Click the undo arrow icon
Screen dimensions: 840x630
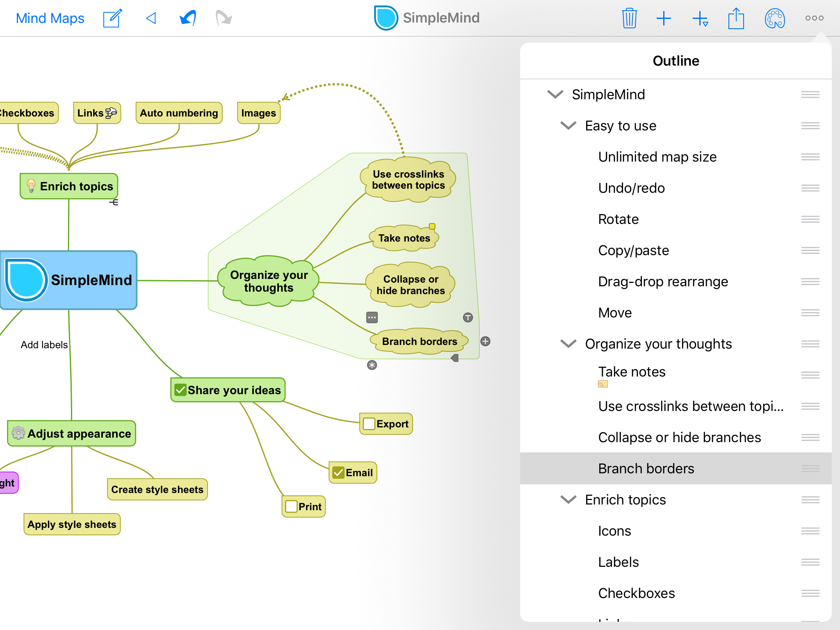click(x=188, y=18)
